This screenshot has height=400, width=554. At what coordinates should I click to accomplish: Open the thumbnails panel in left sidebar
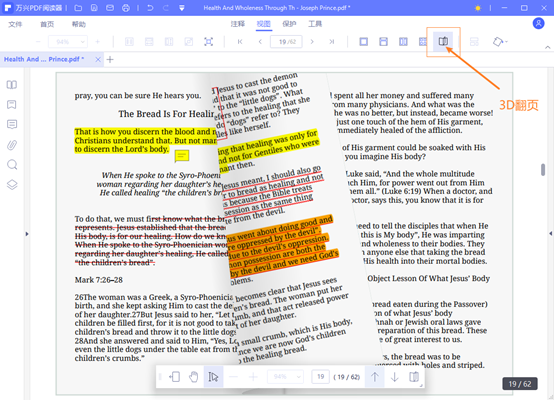click(12, 85)
